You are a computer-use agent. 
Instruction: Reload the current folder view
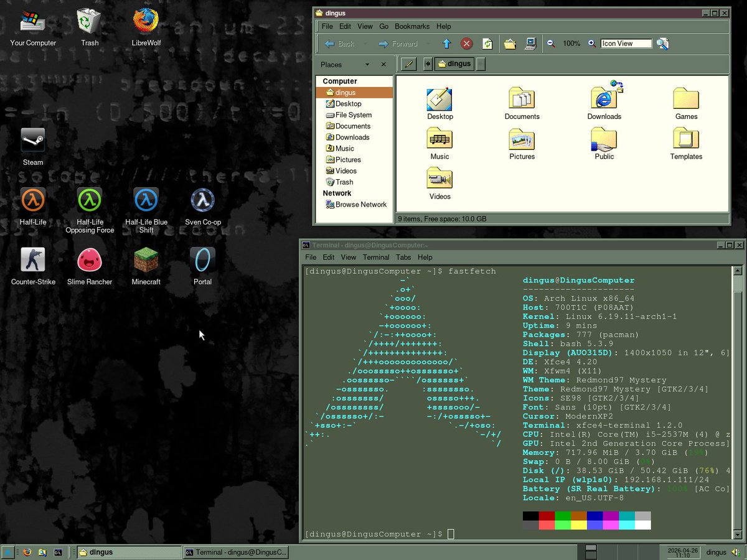point(487,44)
